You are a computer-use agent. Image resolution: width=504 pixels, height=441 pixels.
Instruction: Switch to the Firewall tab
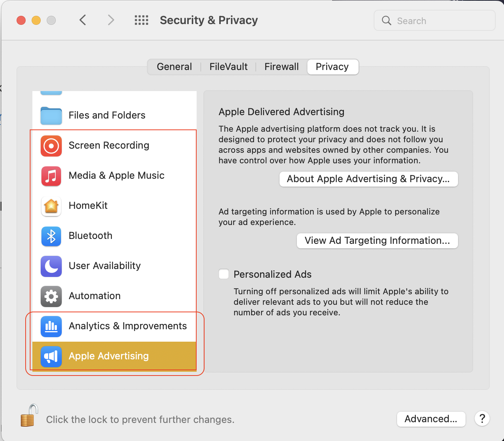[x=281, y=67]
